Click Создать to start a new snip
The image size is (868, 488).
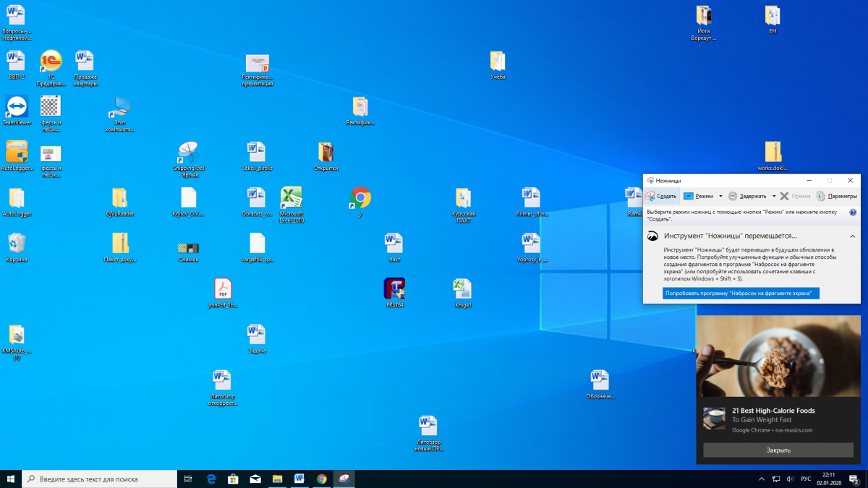pos(662,196)
